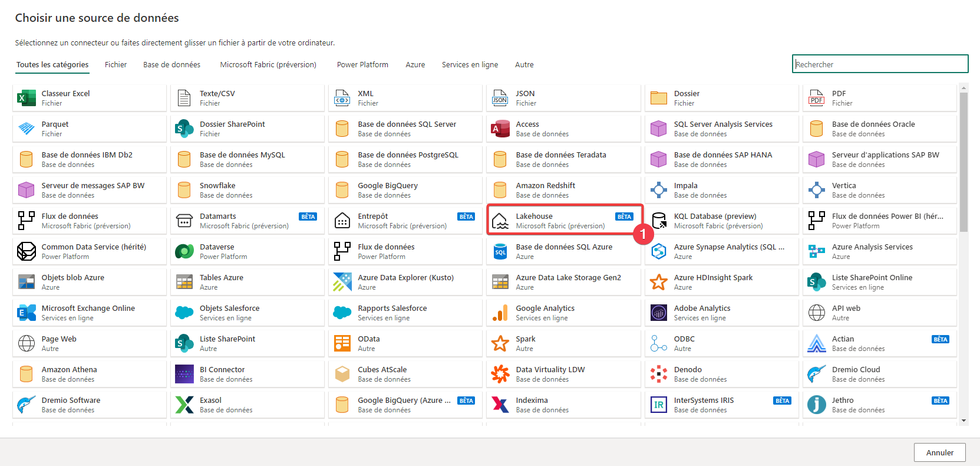Switch to Base de données tab

pyautogui.click(x=172, y=65)
